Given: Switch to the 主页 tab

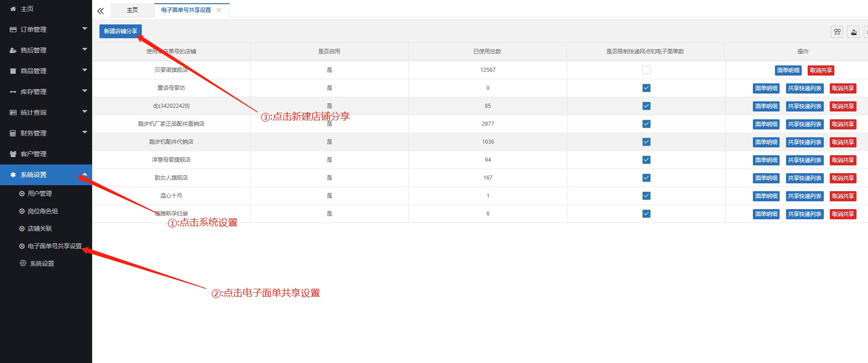Looking at the screenshot, I should 132,10.
